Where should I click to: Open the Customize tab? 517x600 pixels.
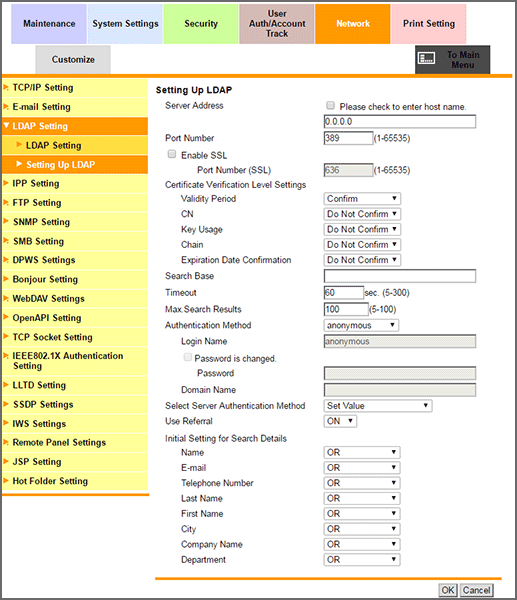pyautogui.click(x=73, y=59)
